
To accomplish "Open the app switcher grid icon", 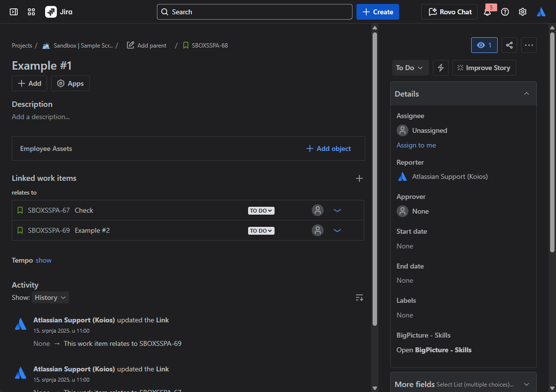I will coord(31,12).
